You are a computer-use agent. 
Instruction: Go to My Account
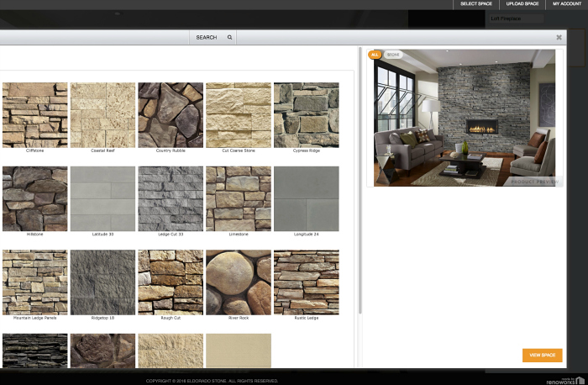(x=566, y=4)
